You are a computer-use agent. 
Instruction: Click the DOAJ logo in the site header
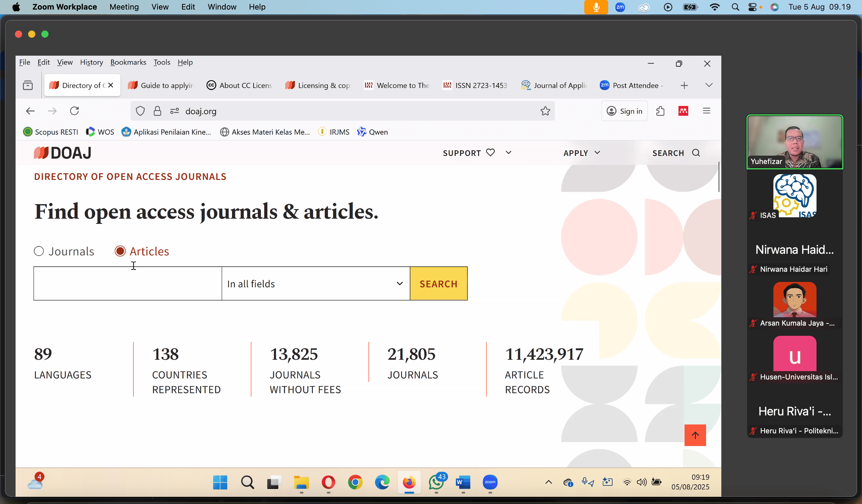tap(63, 153)
